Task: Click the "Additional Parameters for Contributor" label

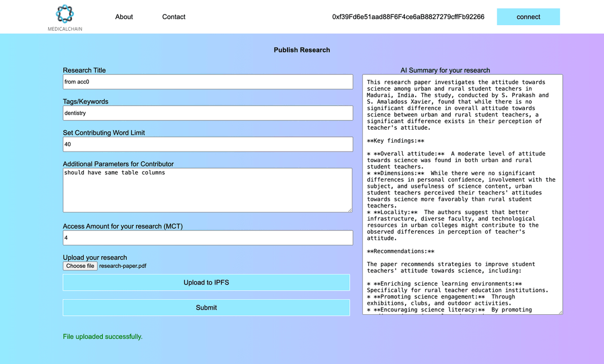Action: pyautogui.click(x=118, y=164)
